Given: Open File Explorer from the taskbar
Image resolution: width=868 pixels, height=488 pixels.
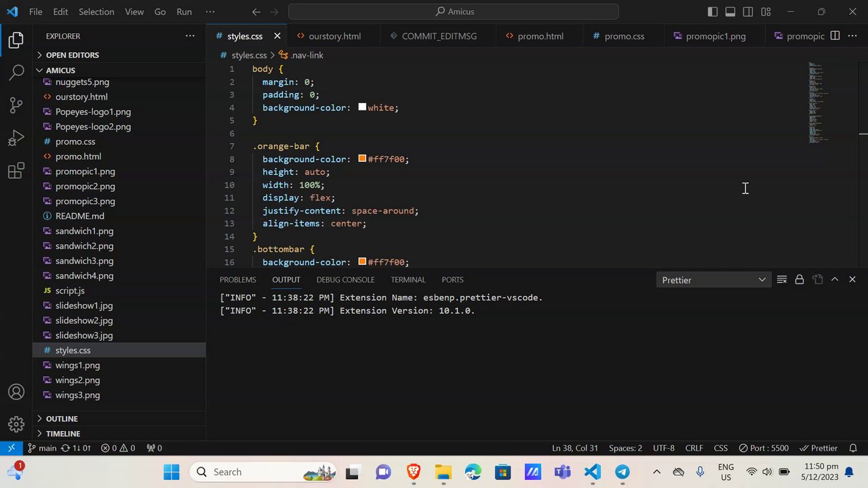Looking at the screenshot, I should pyautogui.click(x=443, y=472).
